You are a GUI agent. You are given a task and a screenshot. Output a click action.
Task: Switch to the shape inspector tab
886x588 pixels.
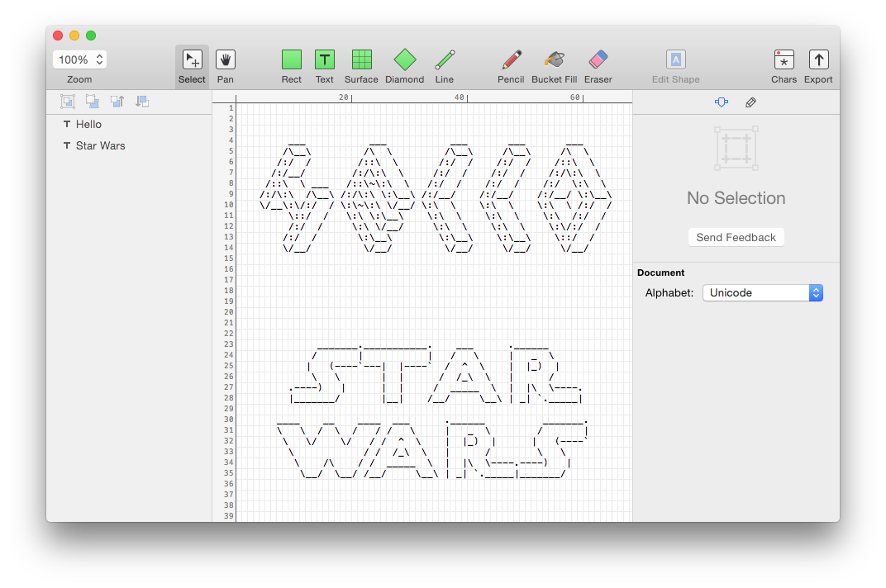722,102
